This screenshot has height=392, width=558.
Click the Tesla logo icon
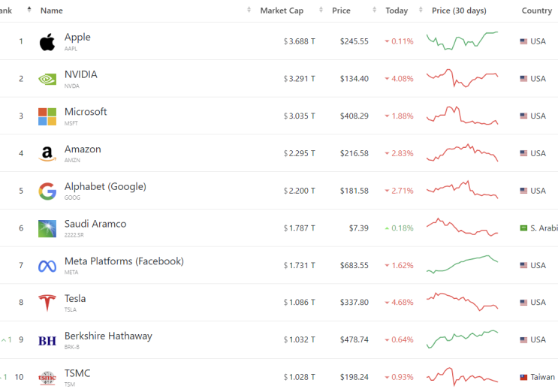coord(47,303)
